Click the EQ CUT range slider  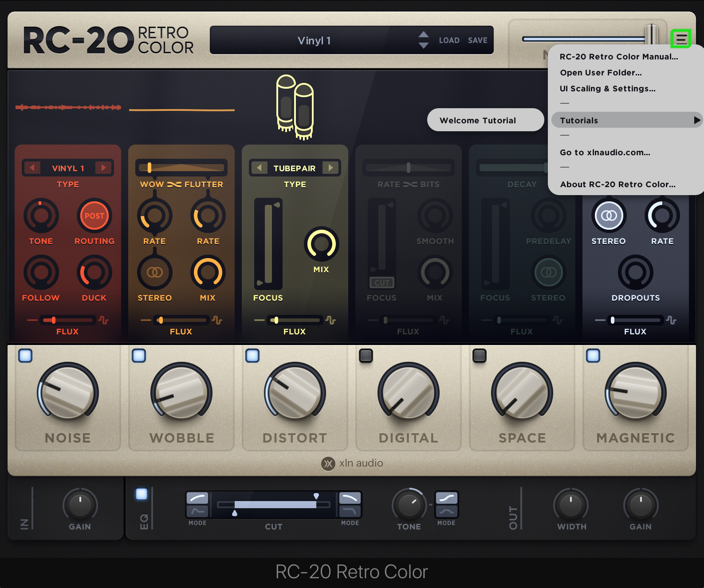pyautogui.click(x=274, y=505)
